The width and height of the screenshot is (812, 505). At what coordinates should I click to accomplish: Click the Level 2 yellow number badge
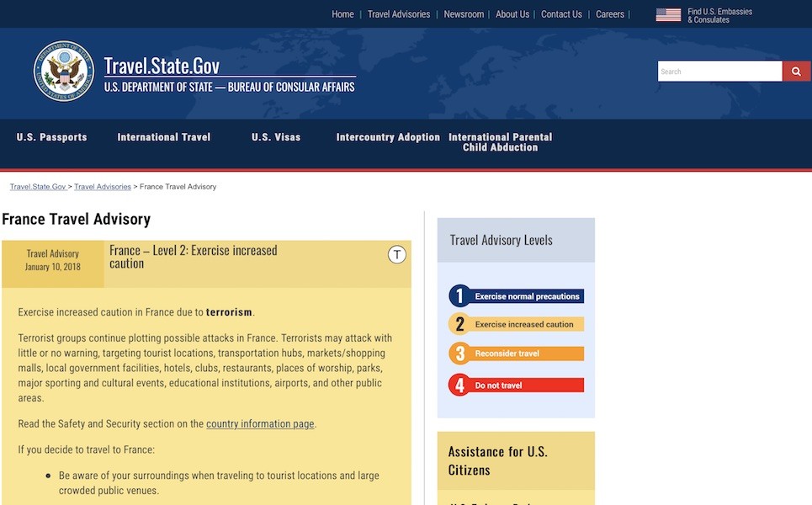coord(459,324)
